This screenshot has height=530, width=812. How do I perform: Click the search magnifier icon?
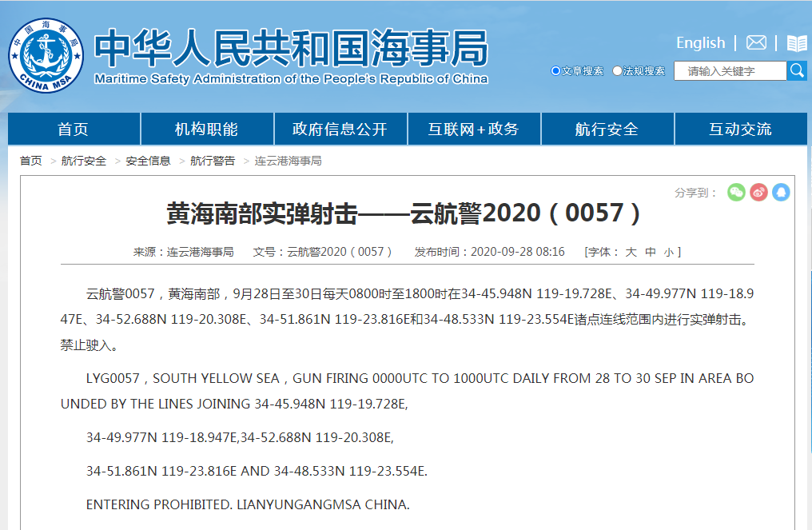[x=796, y=70]
